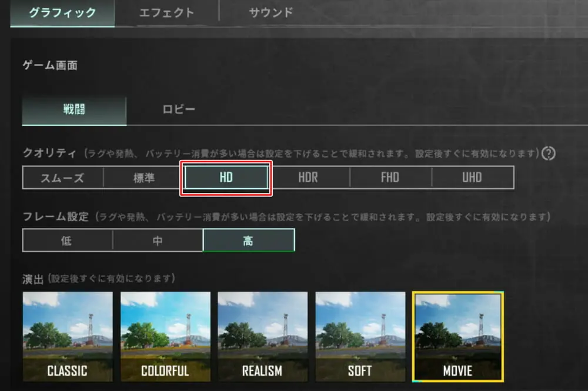This screenshot has height=391, width=588.
Task: Set frame rate to 低
Action: [x=67, y=240]
